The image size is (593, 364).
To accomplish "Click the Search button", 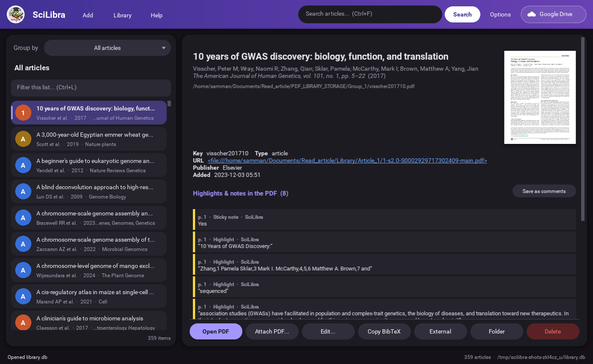I will pyautogui.click(x=463, y=14).
